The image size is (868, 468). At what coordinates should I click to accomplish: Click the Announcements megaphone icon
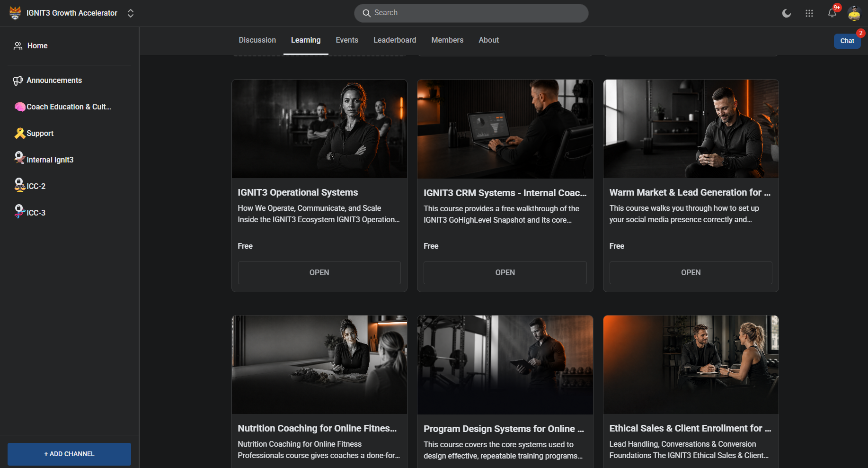pos(18,81)
